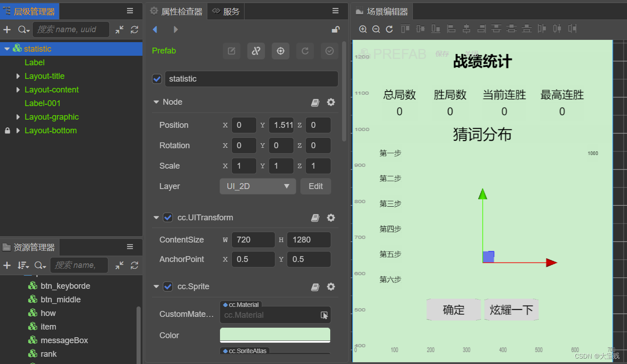
Task: Open the Node component help book icon
Action: point(315,102)
